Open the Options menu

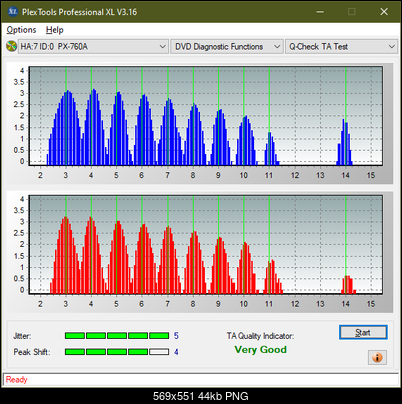coord(21,30)
